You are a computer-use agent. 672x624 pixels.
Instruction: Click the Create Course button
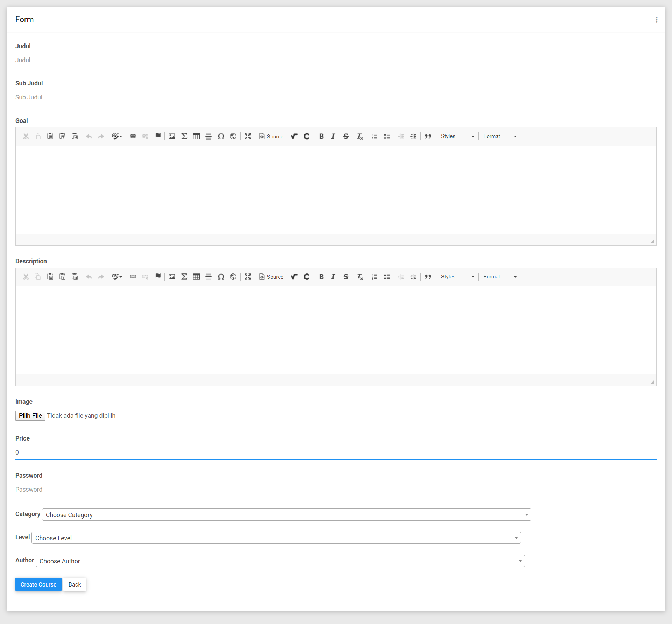[x=38, y=584]
